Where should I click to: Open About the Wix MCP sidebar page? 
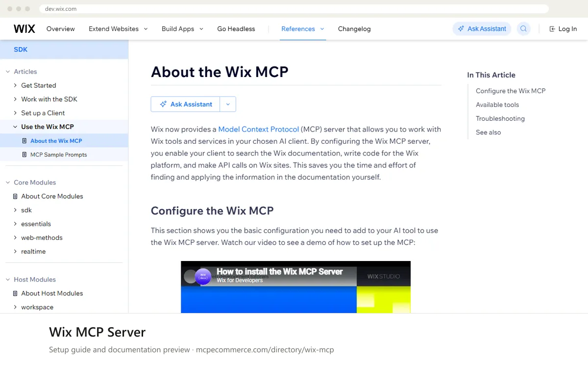pyautogui.click(x=64, y=141)
